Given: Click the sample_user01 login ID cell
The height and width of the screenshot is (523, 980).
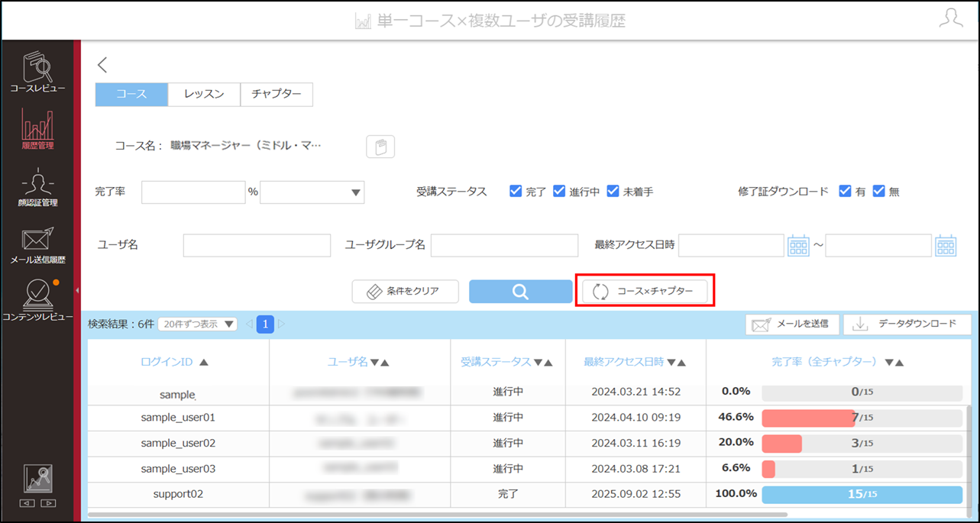Looking at the screenshot, I should [178, 418].
